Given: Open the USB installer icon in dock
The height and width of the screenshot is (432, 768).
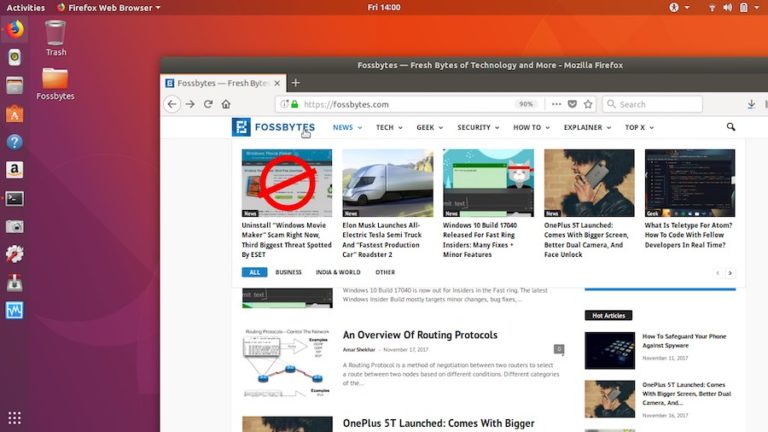Looking at the screenshot, I should pos(15,283).
